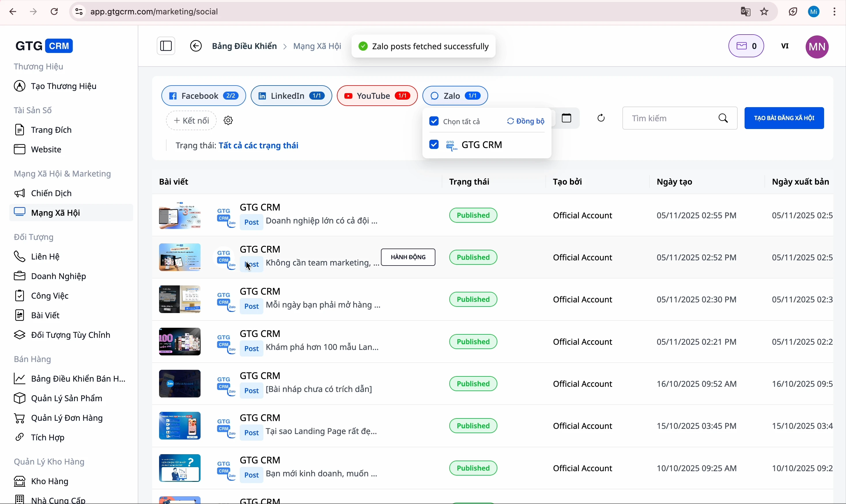The image size is (846, 504).
Task: Open the calendar date filter icon
Action: click(x=566, y=118)
